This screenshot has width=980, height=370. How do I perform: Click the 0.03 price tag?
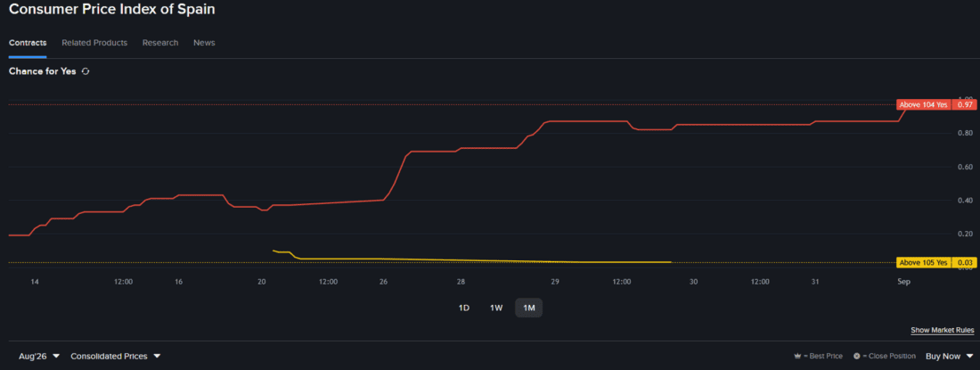pos(964,262)
